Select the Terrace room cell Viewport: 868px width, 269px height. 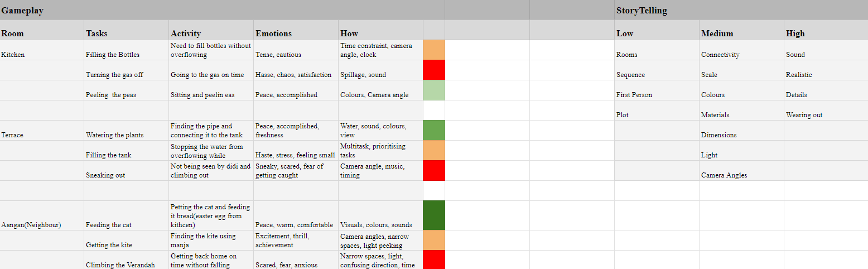click(x=12, y=135)
